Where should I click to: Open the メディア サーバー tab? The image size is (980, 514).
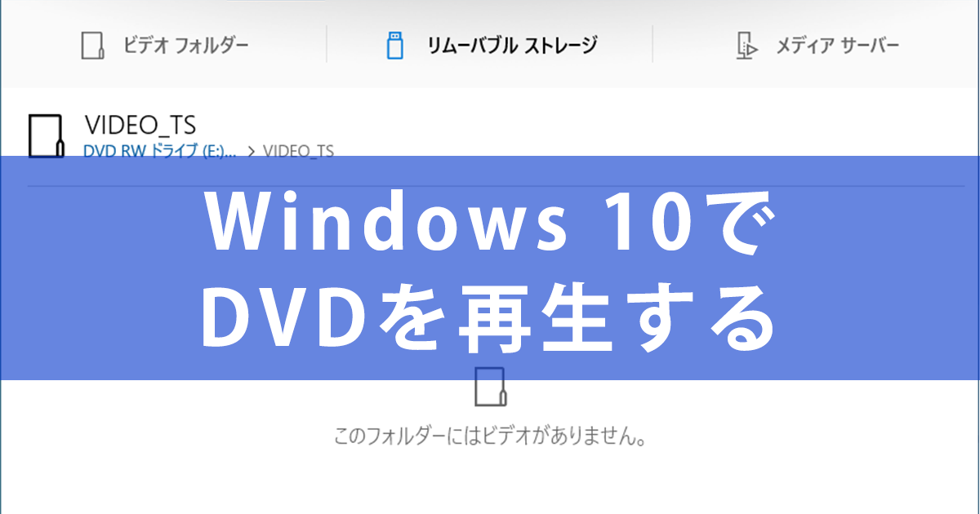(836, 46)
